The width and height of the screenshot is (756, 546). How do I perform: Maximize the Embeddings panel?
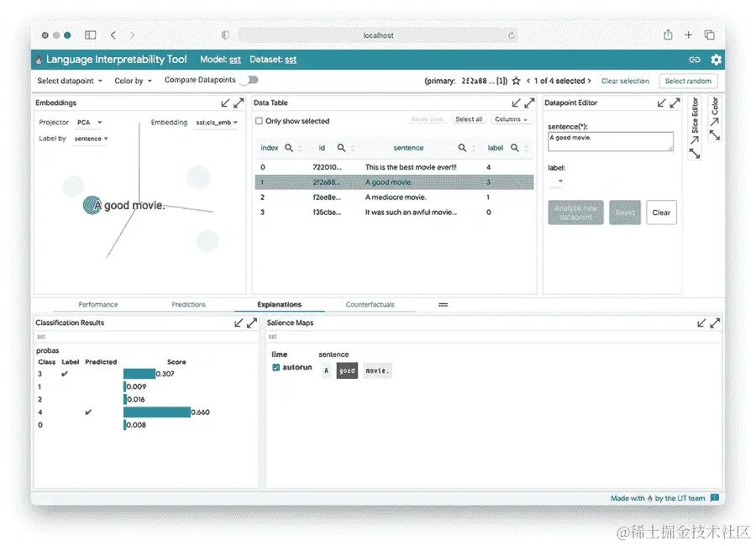pyautogui.click(x=239, y=102)
